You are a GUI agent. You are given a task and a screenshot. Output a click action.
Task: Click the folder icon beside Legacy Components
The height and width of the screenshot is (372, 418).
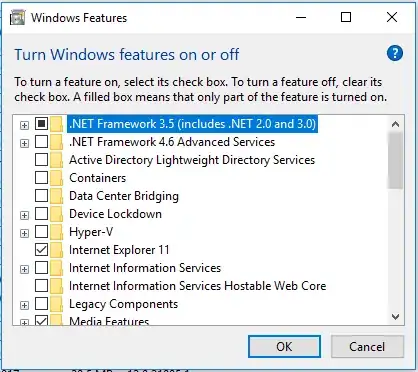pos(56,304)
